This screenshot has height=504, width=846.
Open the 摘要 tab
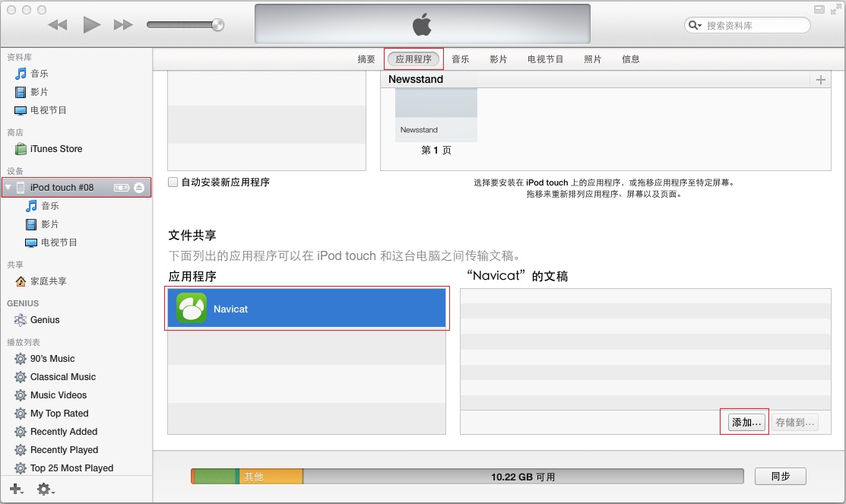pyautogui.click(x=366, y=59)
